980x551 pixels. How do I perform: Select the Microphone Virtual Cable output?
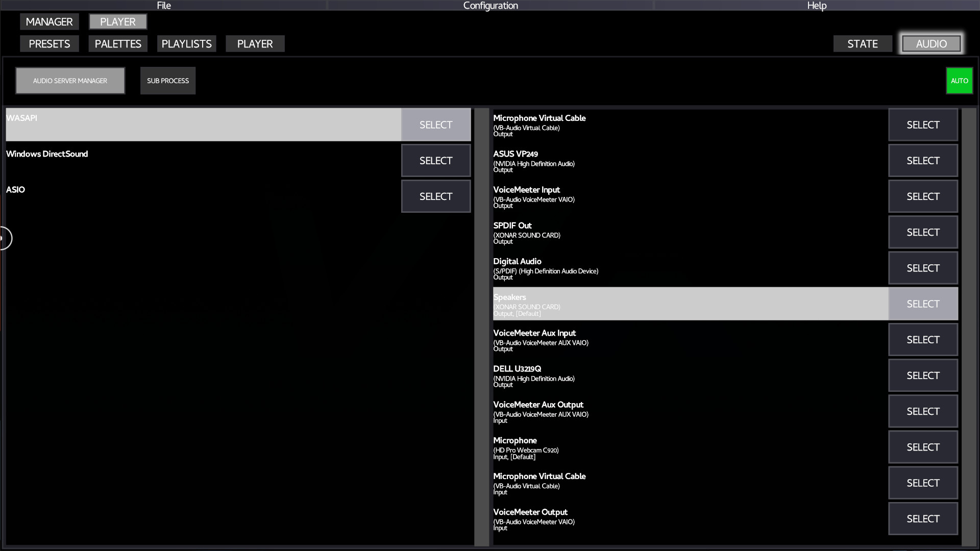[923, 124]
